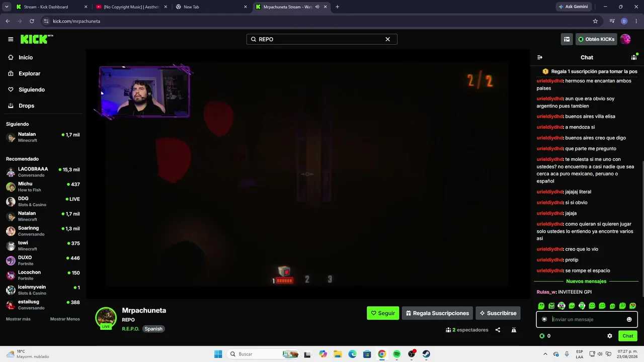Switch to the Stream - Kick Dashboard tab
644x362 pixels.
[52, 7]
